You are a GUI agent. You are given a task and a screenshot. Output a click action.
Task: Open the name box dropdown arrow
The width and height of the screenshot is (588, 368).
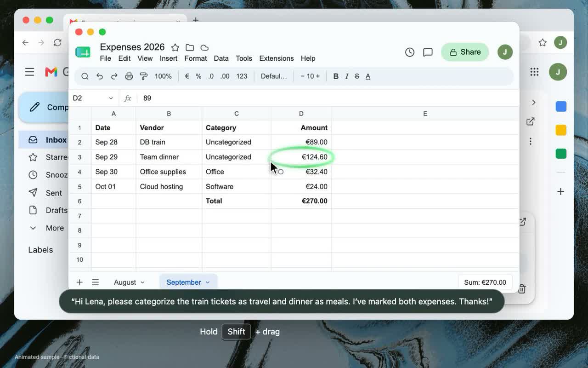tap(111, 98)
